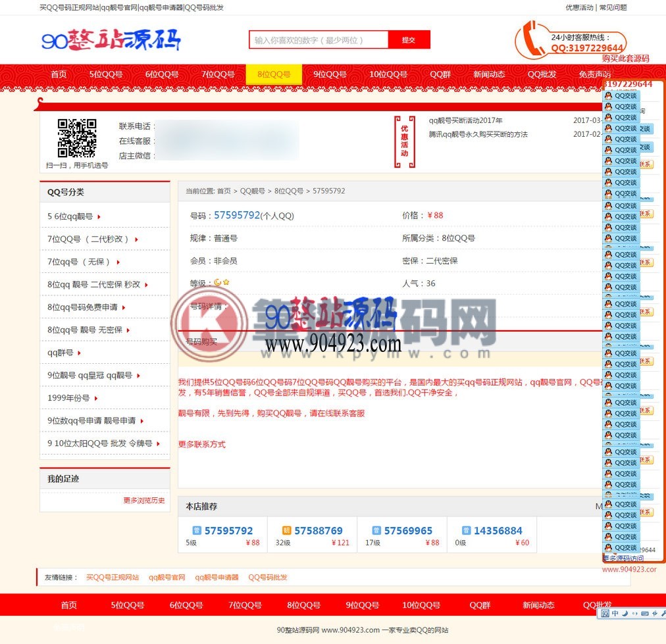This screenshot has height=644, width=666.
Task: Click footer navigation 8位QQ号
Action: 303,605
